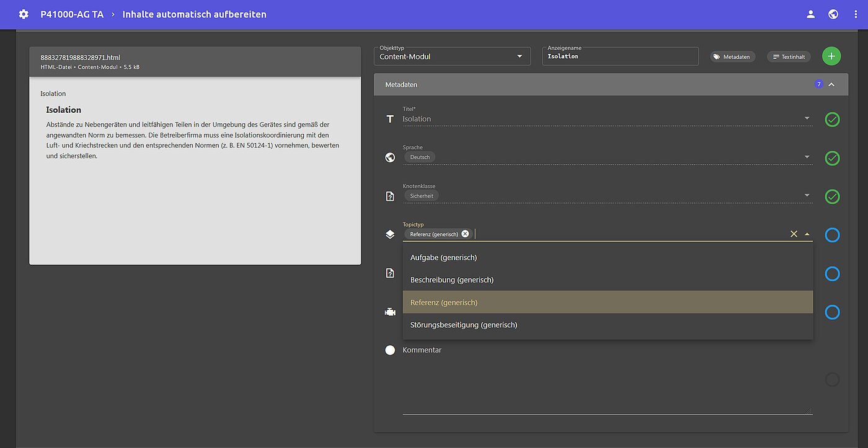Screen dimensions: 868x448
Task: Select Referenz (generisch) option in list
Action: 608,302
